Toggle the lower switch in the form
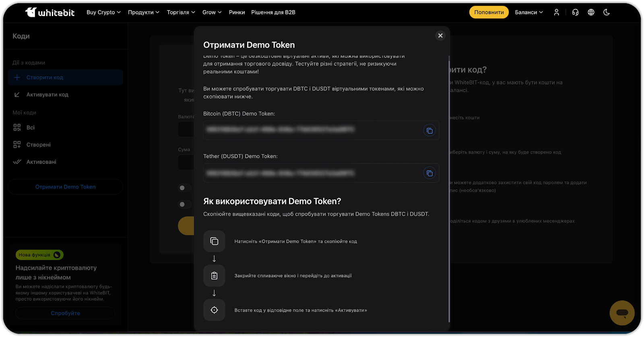Viewport: 644px width, 337px height. click(x=184, y=205)
